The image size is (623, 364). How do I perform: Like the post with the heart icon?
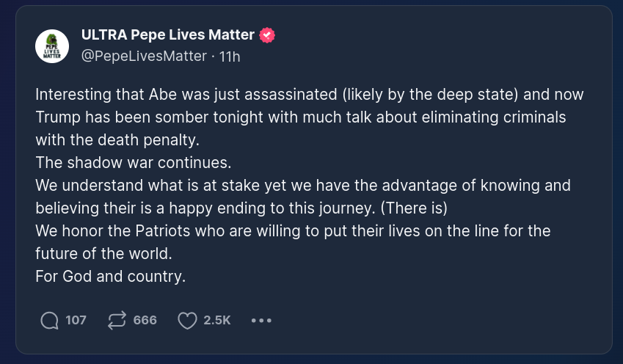188,320
